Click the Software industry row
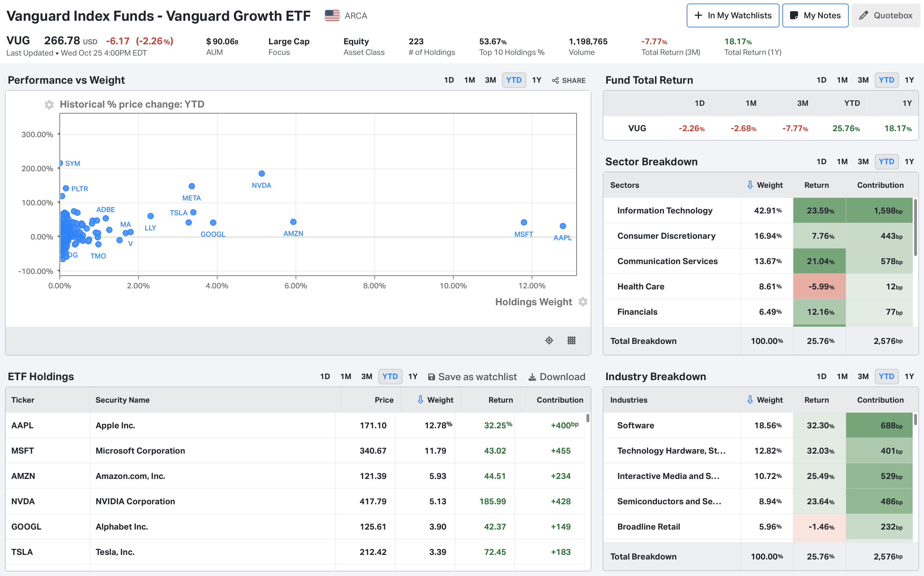 tap(758, 425)
